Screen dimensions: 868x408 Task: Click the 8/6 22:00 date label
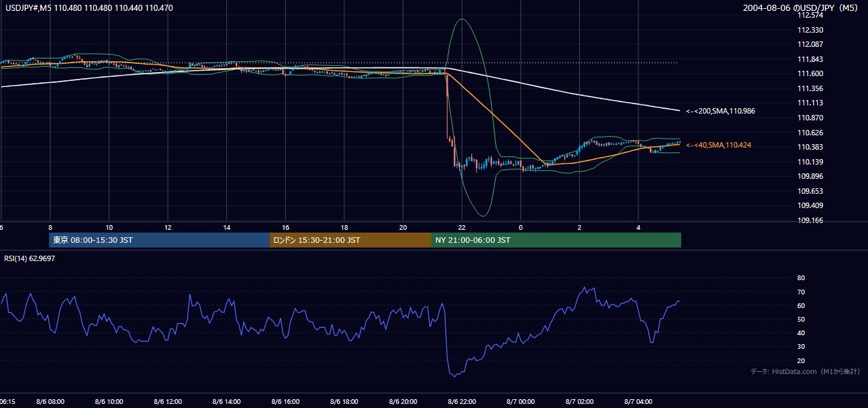click(462, 402)
